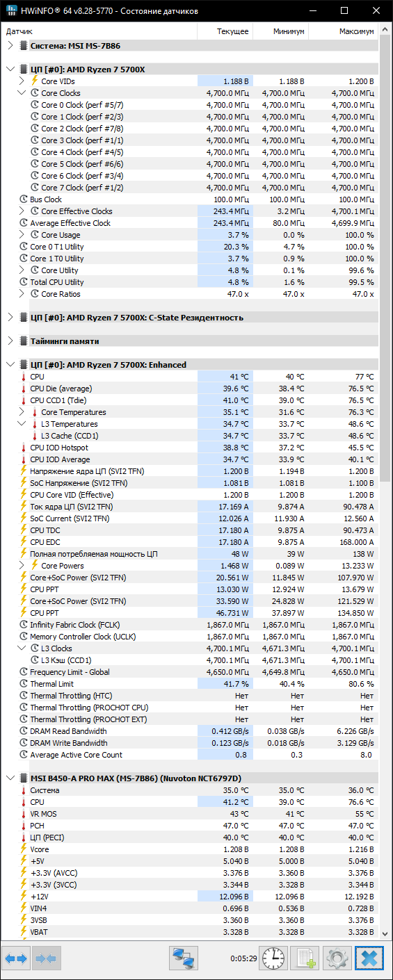Image resolution: width=393 pixels, height=980 pixels.
Task: Open the remote network monitoring icon
Action: pyautogui.click(x=184, y=958)
